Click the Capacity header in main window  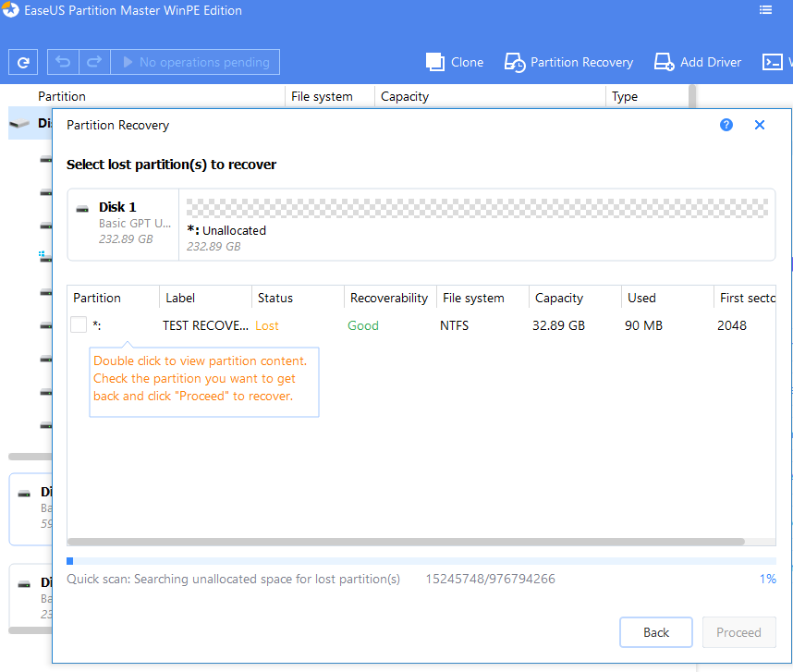pyautogui.click(x=405, y=96)
